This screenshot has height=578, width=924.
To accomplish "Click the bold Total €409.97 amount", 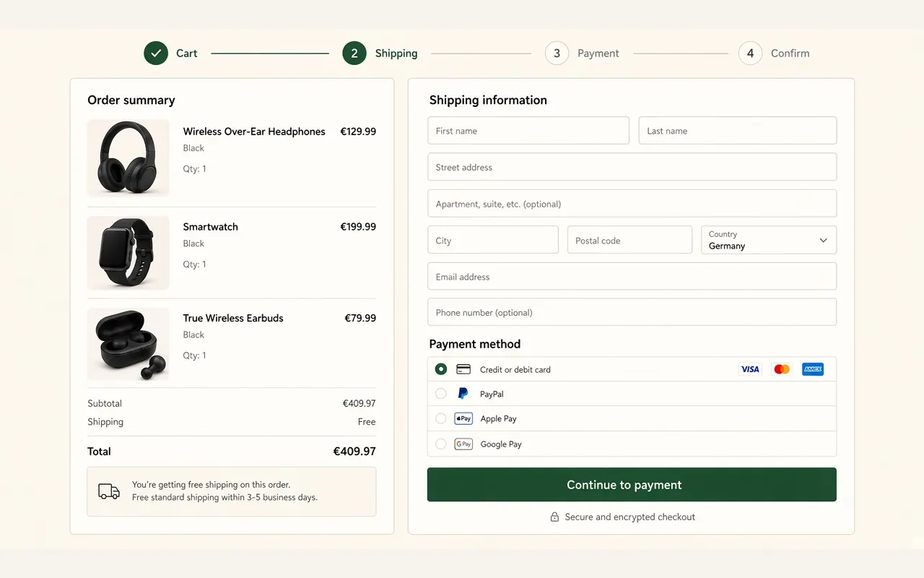I will 354,452.
